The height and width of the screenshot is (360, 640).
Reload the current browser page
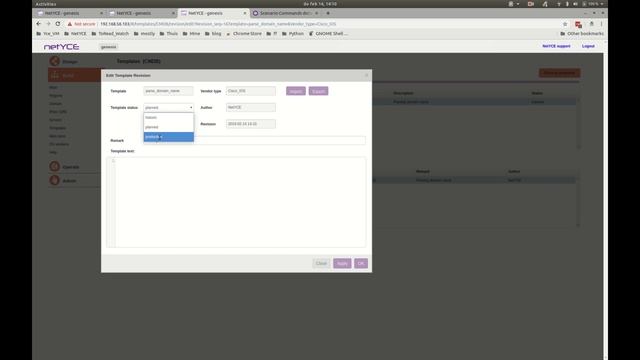(x=58, y=24)
